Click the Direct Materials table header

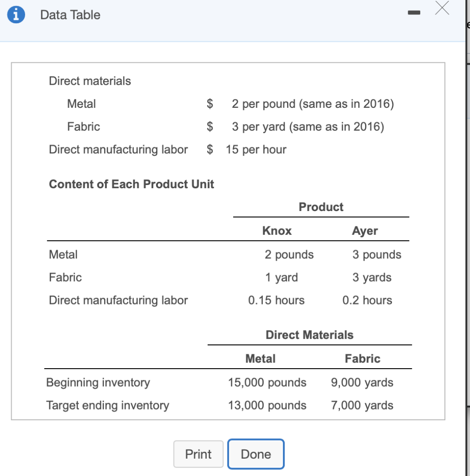tap(309, 335)
